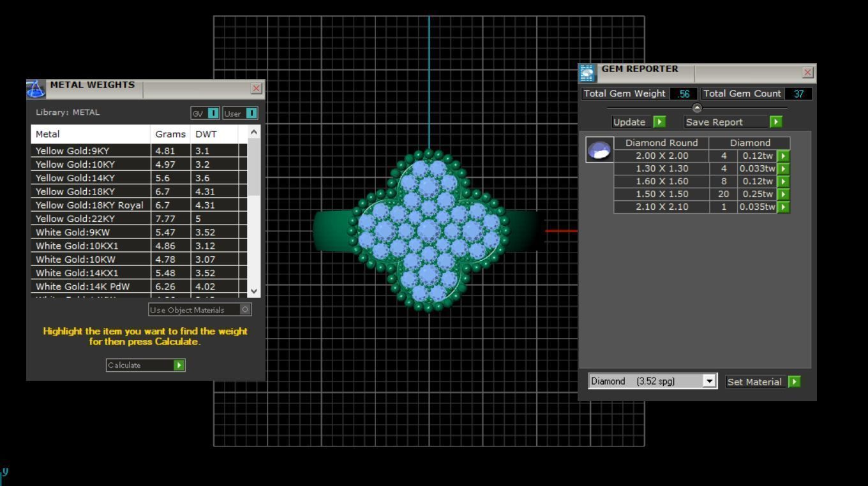Click the metal list scrollbar thumb
The height and width of the screenshot is (486, 868).
click(254, 167)
